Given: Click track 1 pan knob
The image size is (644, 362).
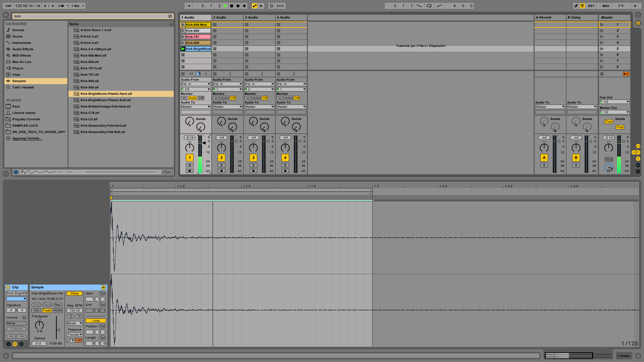Looking at the screenshot, I should pyautogui.click(x=190, y=147).
